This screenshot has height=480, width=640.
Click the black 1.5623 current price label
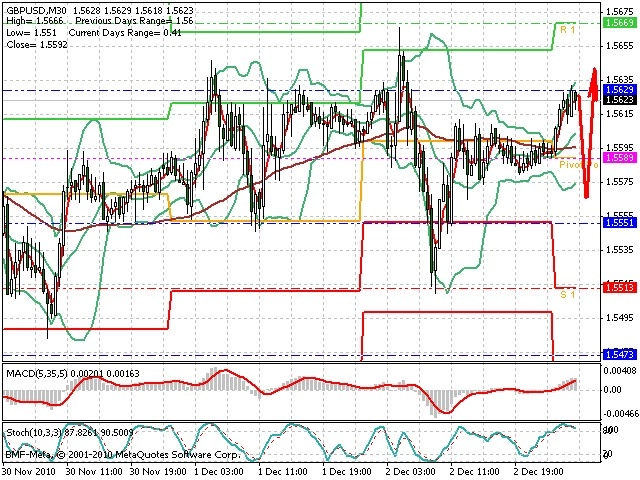[620, 100]
